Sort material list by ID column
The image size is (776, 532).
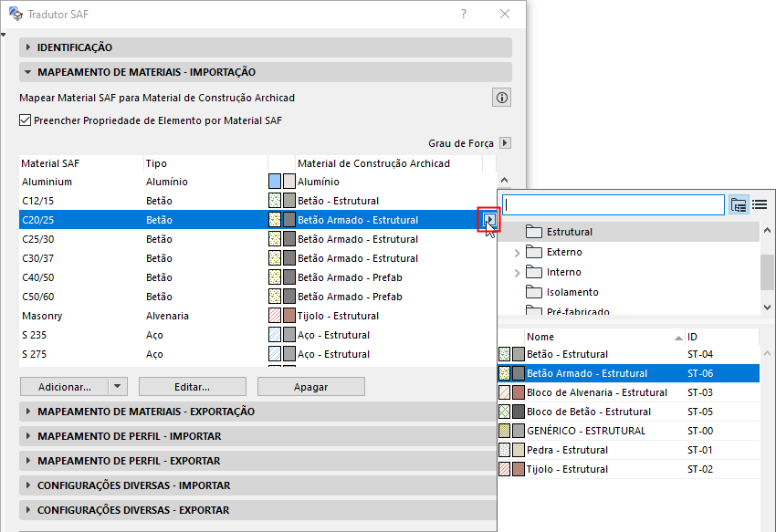click(721, 337)
